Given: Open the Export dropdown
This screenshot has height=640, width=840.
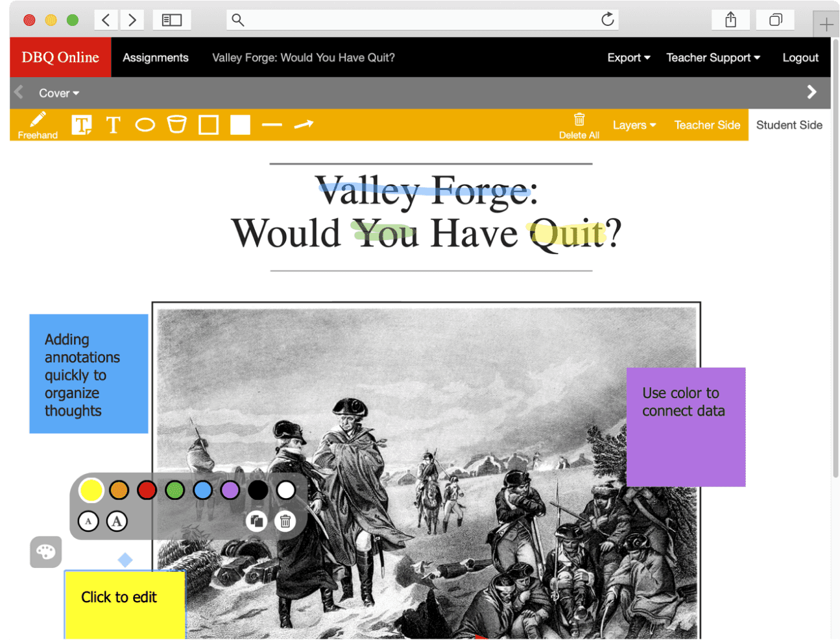Looking at the screenshot, I should [629, 58].
